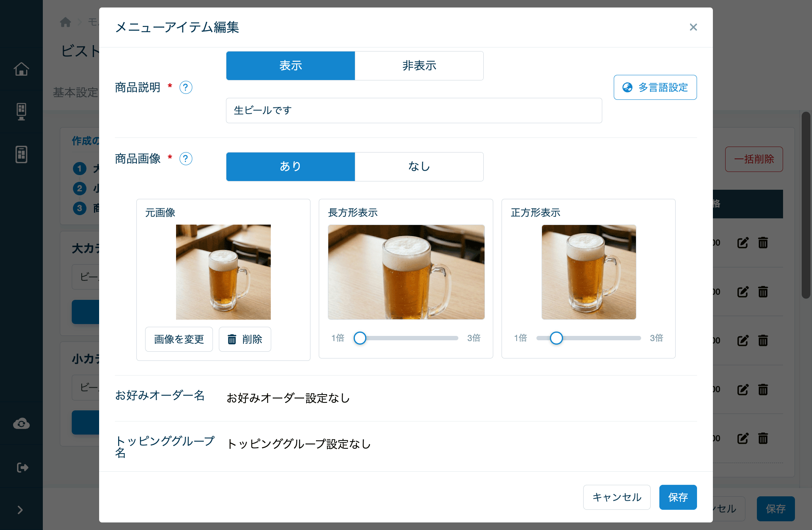Click 画像を変更 button

(x=179, y=339)
